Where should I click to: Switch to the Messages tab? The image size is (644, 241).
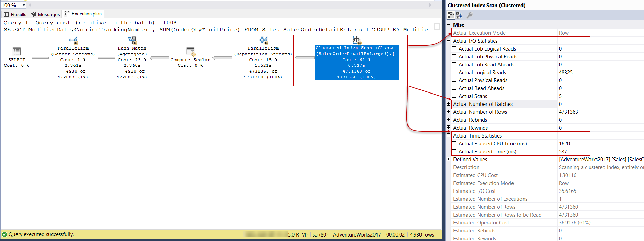tap(45, 14)
